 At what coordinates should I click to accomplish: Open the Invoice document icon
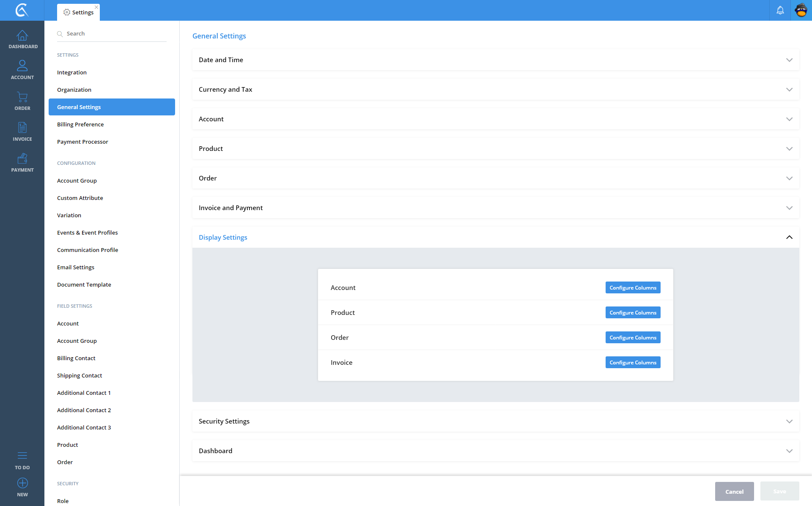(22, 131)
